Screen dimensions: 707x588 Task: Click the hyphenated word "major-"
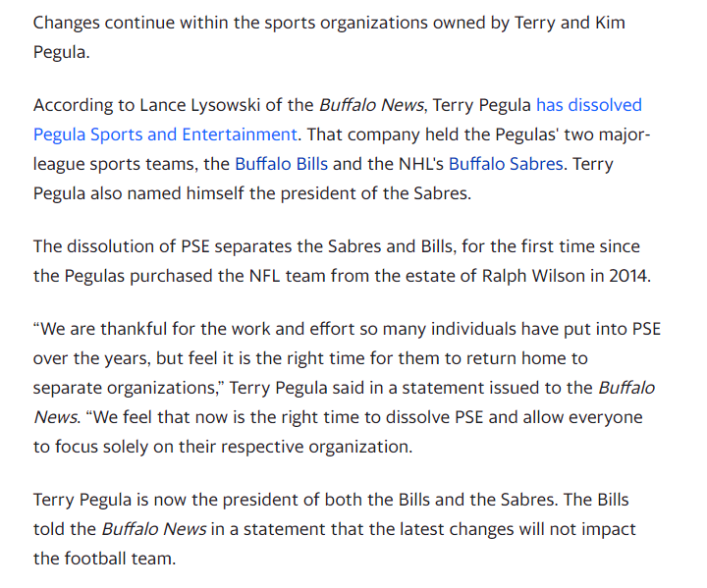(625, 134)
